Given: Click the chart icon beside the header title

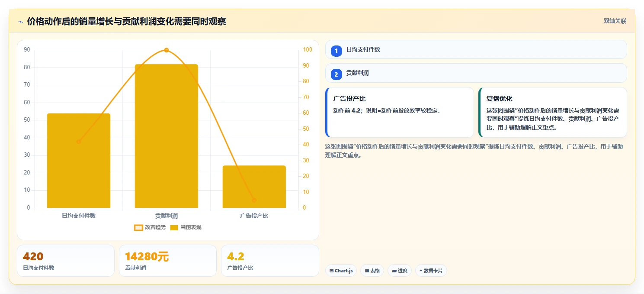Looking at the screenshot, I should point(20,22).
